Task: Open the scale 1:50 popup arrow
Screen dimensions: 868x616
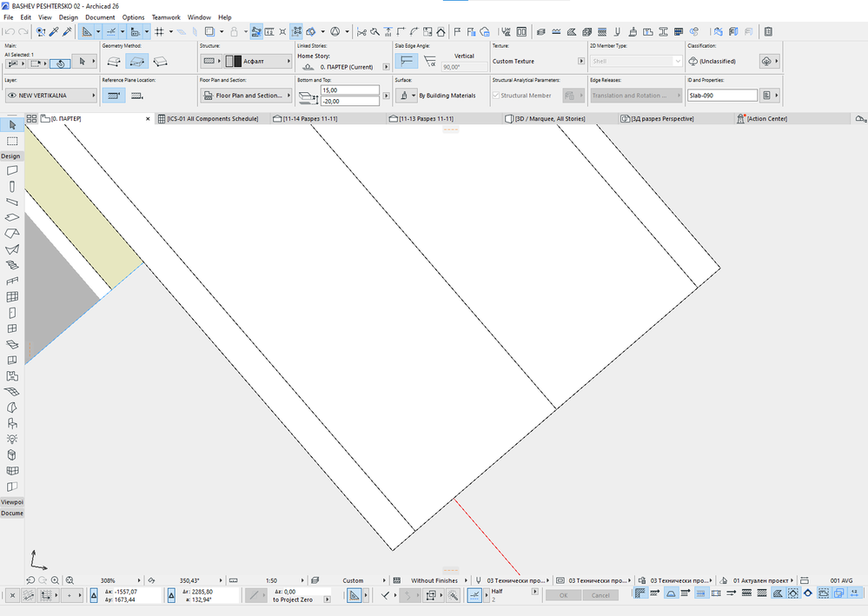Action: (302, 580)
